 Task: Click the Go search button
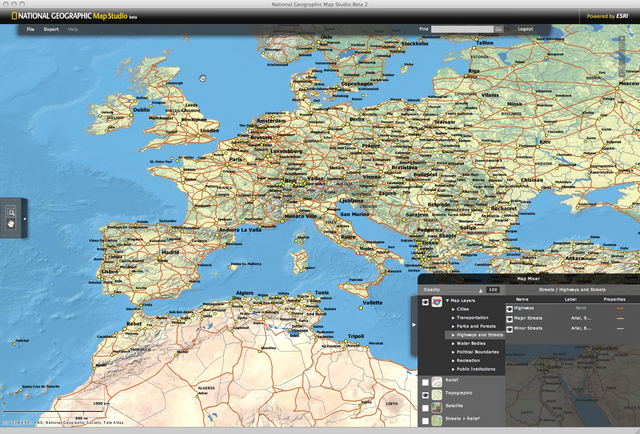(498, 29)
